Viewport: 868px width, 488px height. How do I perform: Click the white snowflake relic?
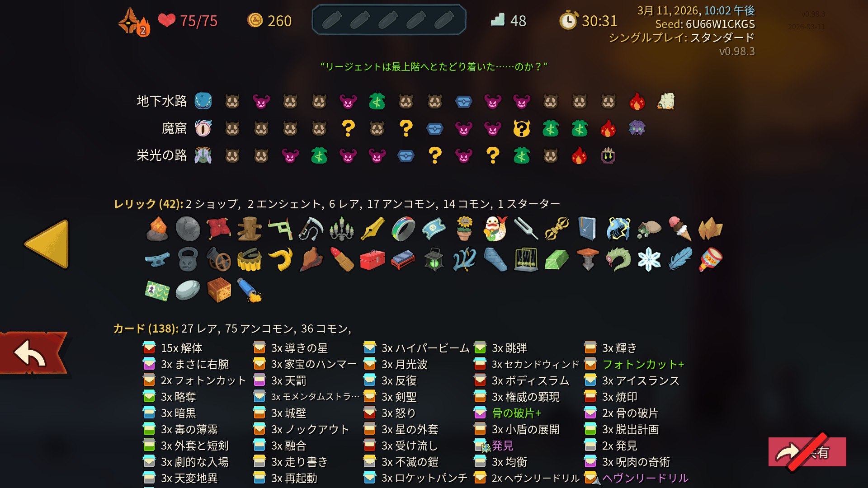click(x=649, y=260)
